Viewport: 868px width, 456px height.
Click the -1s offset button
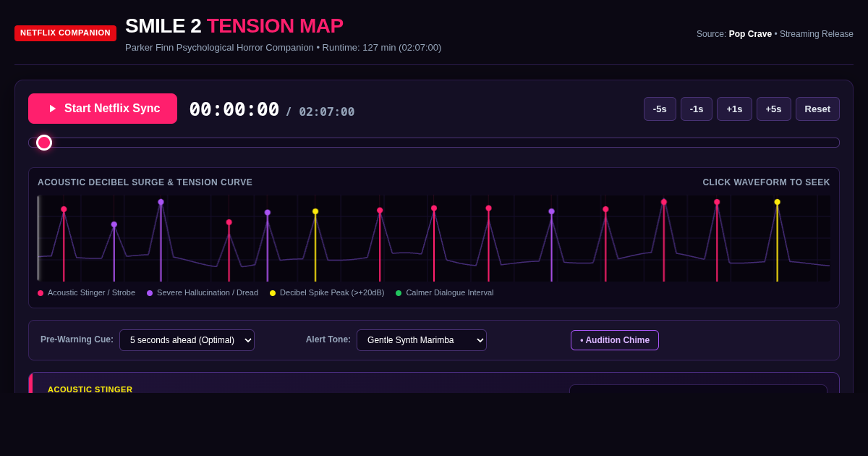click(x=697, y=109)
